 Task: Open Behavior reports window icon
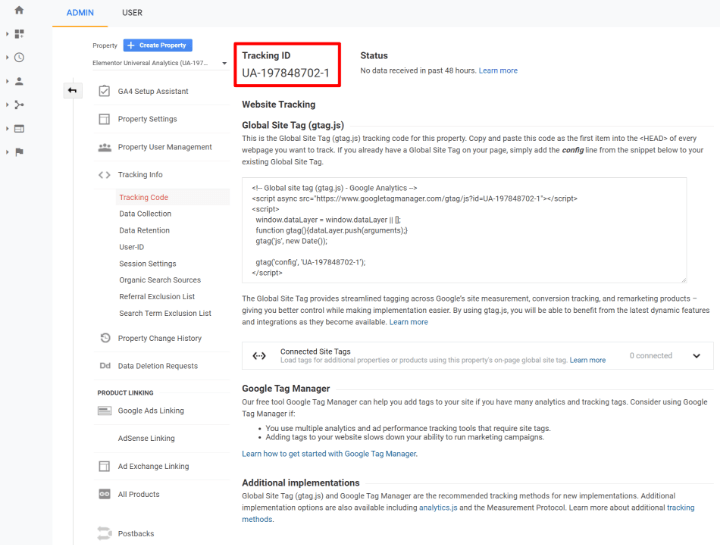19,129
